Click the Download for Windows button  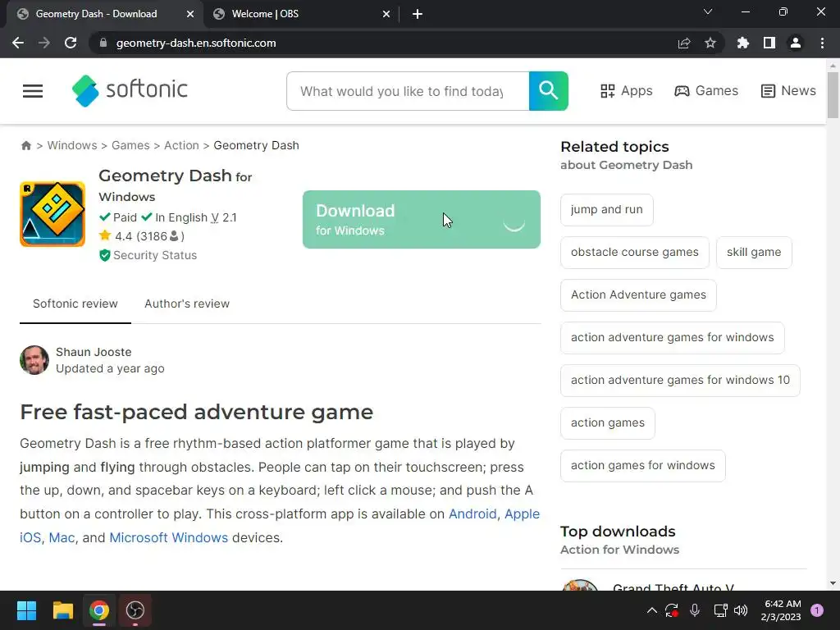(421, 220)
